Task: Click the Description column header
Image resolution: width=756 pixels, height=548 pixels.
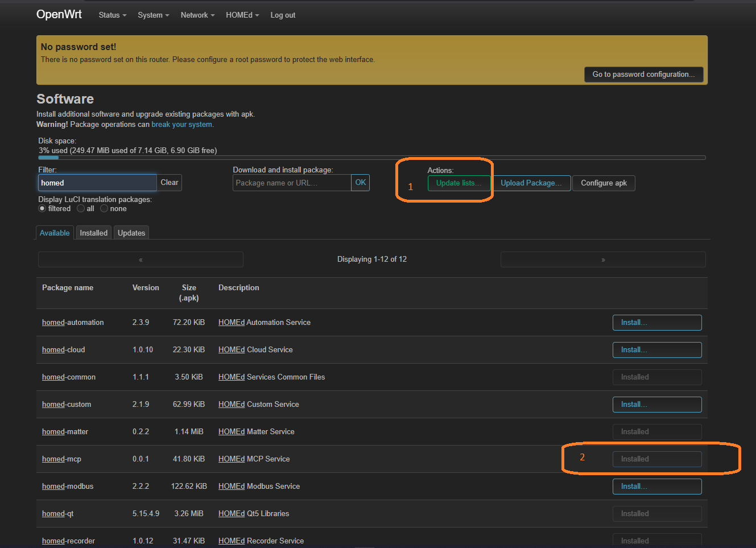Action: coord(239,288)
